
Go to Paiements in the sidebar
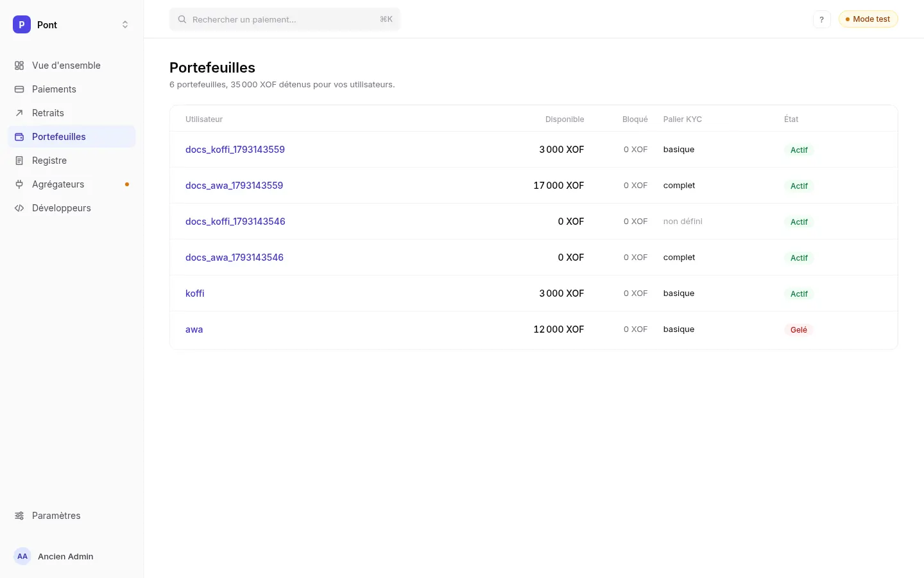pos(72,89)
